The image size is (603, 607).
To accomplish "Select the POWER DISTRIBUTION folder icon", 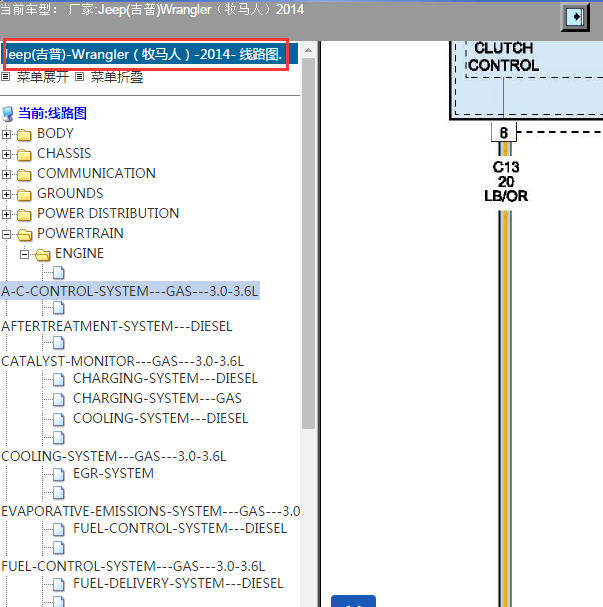I will click(x=24, y=214).
